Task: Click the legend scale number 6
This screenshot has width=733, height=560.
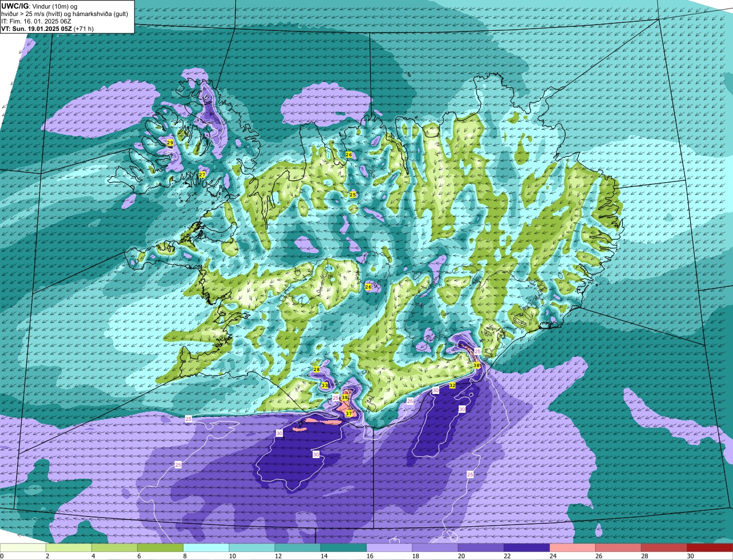Action: (139, 556)
